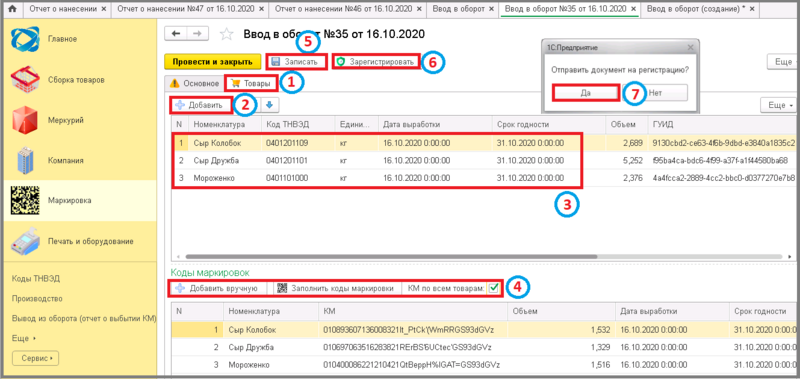Screen dimensions: 800x379
Task: Go back with the left arrow
Action: (x=176, y=34)
